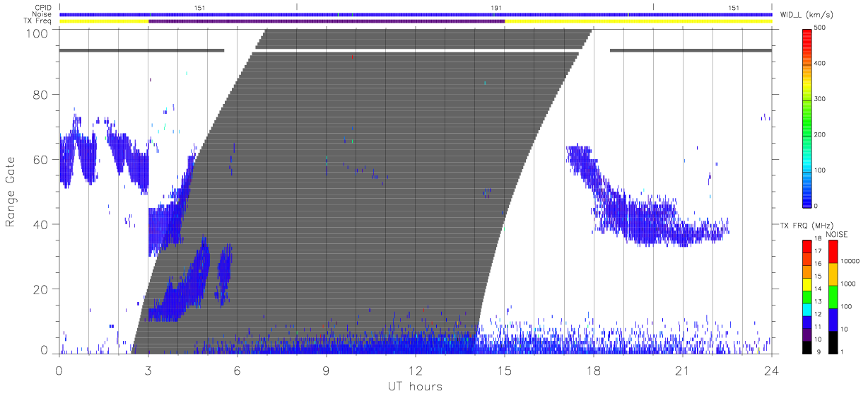Click the x-axis tick label '24'
Viewport: 868px width, 401px height.
(771, 370)
